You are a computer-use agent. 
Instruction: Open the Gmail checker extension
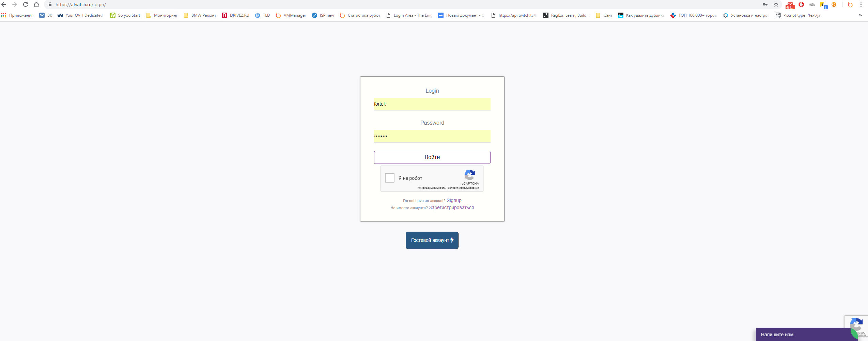(790, 5)
